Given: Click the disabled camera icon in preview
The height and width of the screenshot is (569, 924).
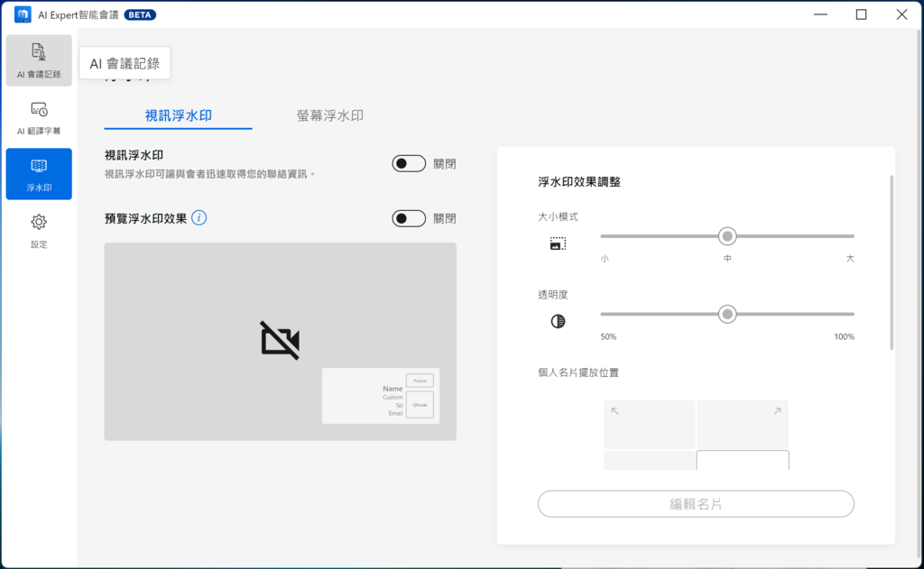Looking at the screenshot, I should pyautogui.click(x=280, y=341).
